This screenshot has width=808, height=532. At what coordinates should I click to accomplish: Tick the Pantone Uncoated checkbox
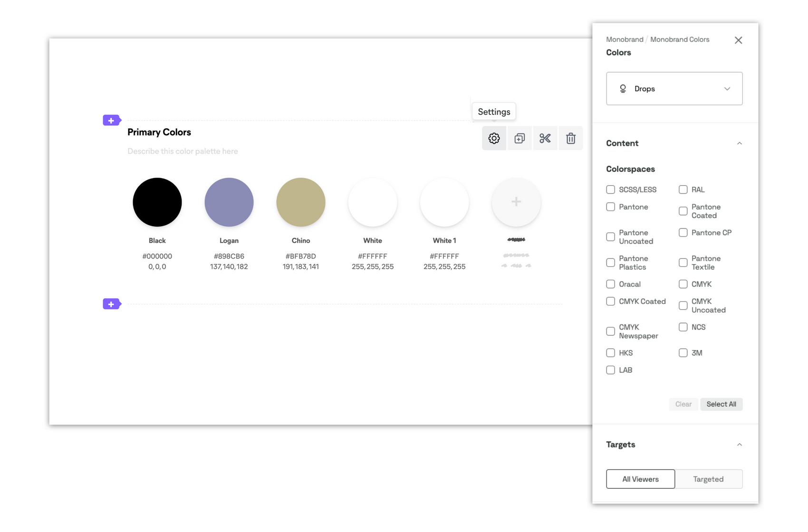[611, 237]
